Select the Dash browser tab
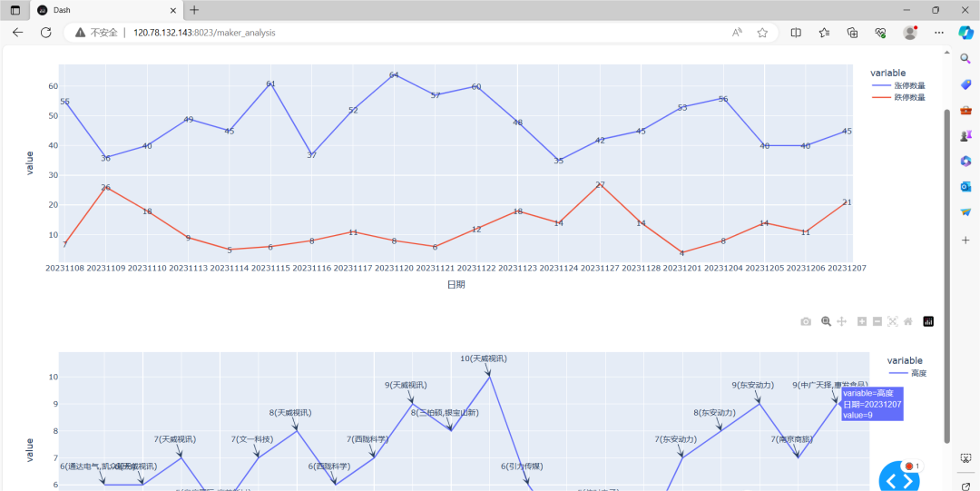The image size is (980, 491). click(x=106, y=11)
